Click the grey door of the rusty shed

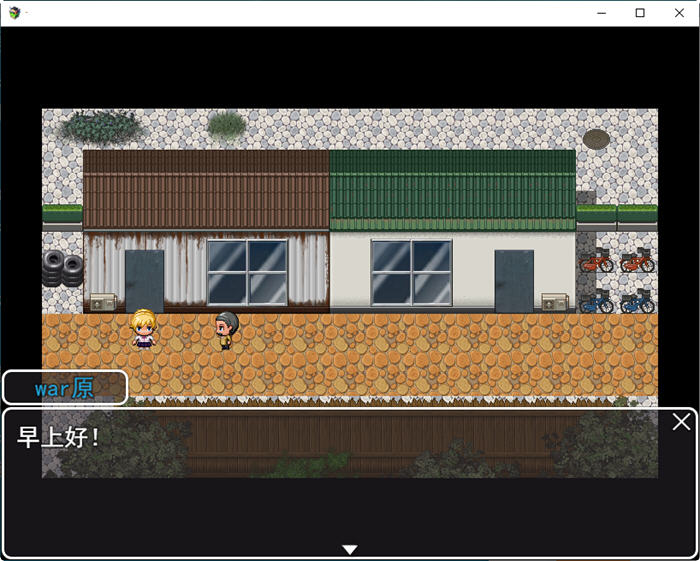point(144,280)
